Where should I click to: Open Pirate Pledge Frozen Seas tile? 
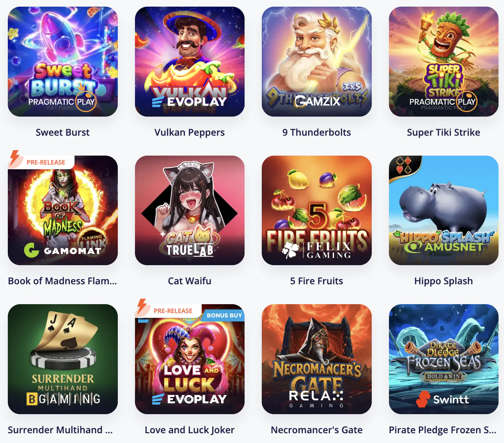tap(444, 359)
